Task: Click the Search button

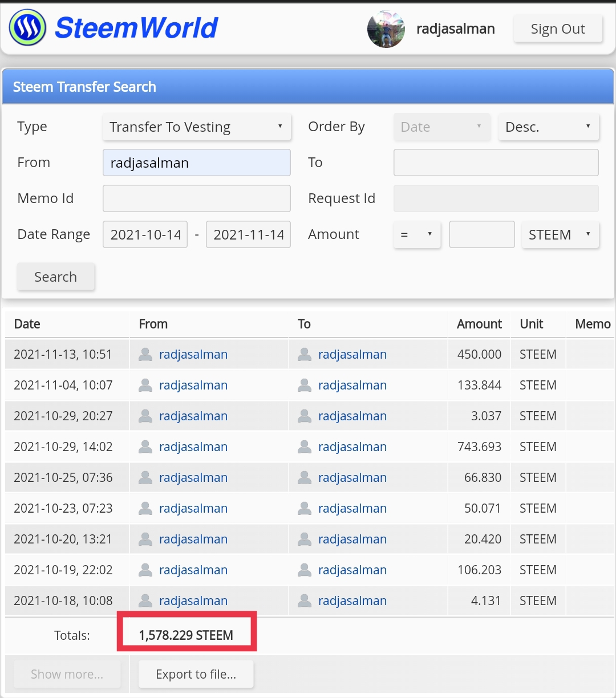Action: (x=56, y=277)
